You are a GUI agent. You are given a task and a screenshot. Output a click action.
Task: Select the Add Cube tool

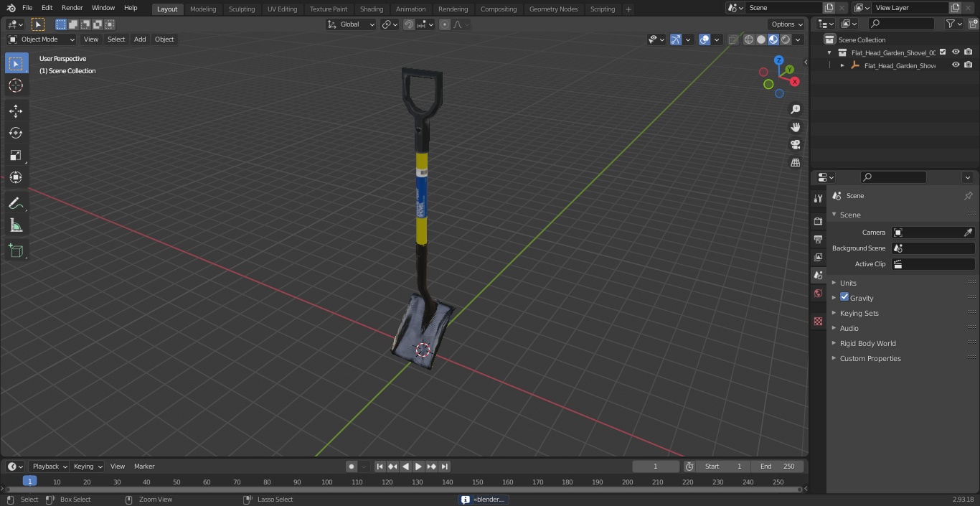[x=16, y=251]
